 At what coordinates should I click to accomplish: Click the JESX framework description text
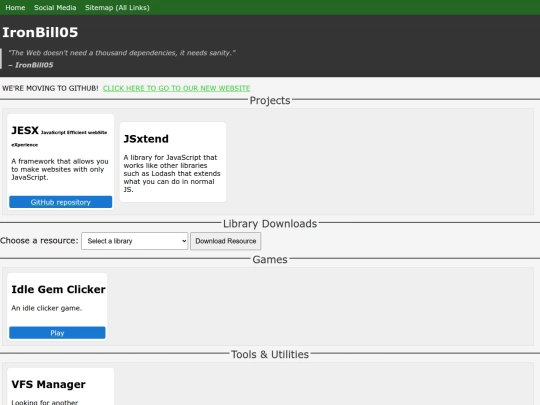[60, 169]
